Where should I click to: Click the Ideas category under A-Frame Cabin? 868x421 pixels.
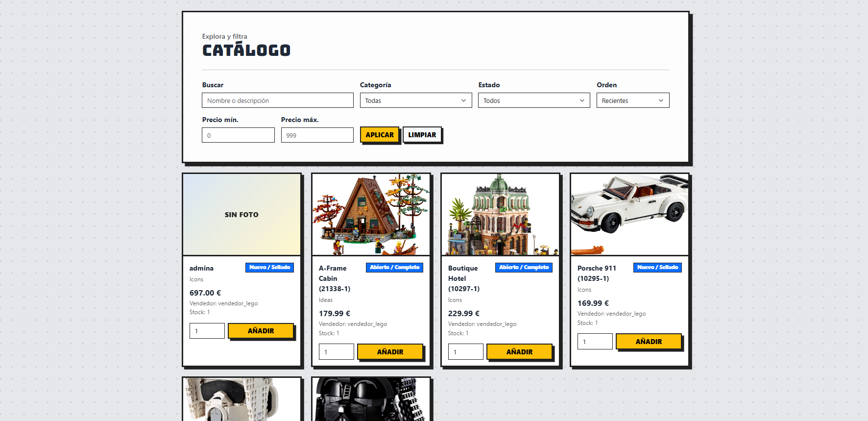point(326,300)
